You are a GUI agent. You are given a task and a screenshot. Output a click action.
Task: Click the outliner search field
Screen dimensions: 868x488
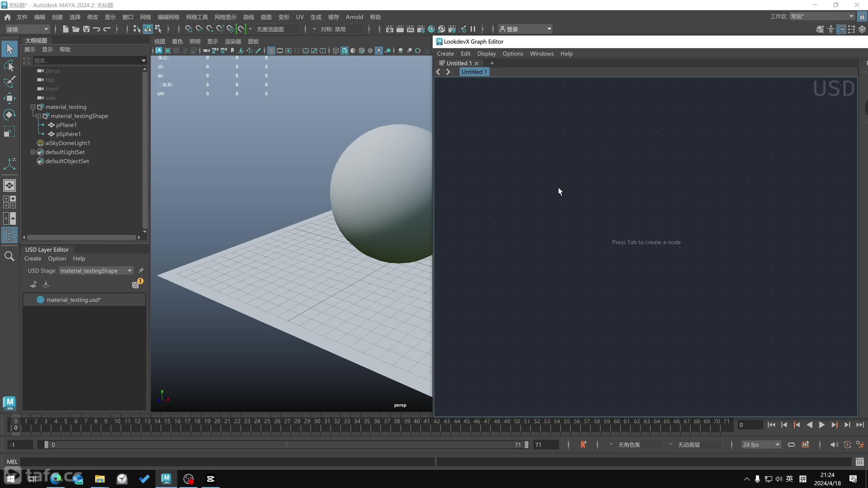(86, 61)
